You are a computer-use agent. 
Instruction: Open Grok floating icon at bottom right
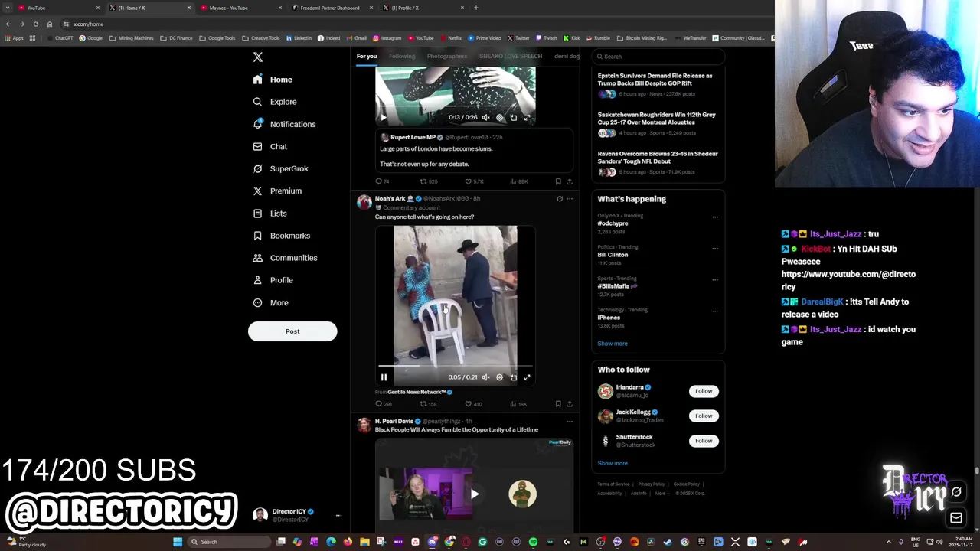(x=956, y=492)
